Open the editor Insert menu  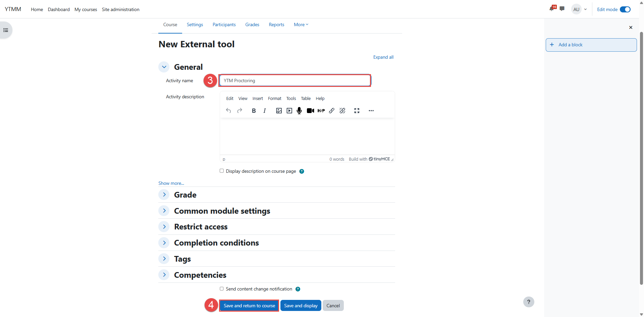(x=258, y=99)
